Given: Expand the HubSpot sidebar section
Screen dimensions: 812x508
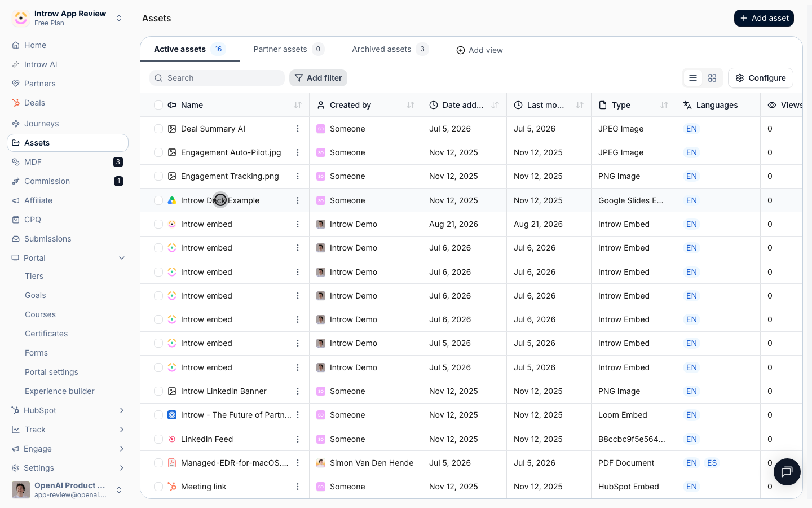Looking at the screenshot, I should (x=122, y=410).
